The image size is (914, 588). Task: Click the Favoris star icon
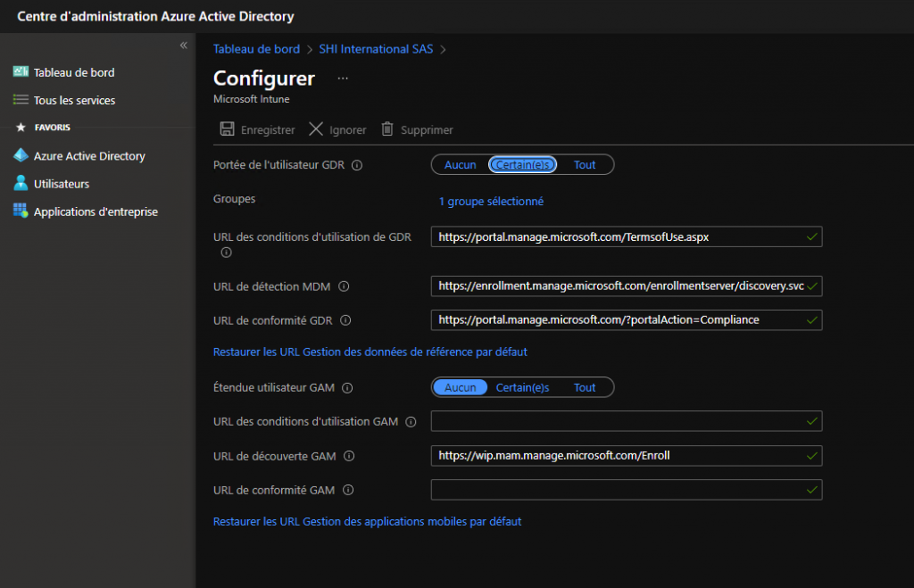click(21, 127)
